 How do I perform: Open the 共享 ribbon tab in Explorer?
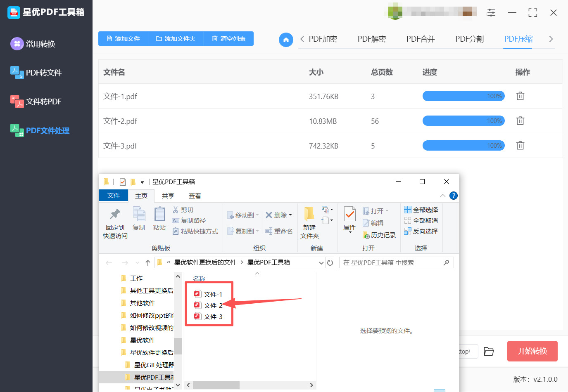point(168,196)
